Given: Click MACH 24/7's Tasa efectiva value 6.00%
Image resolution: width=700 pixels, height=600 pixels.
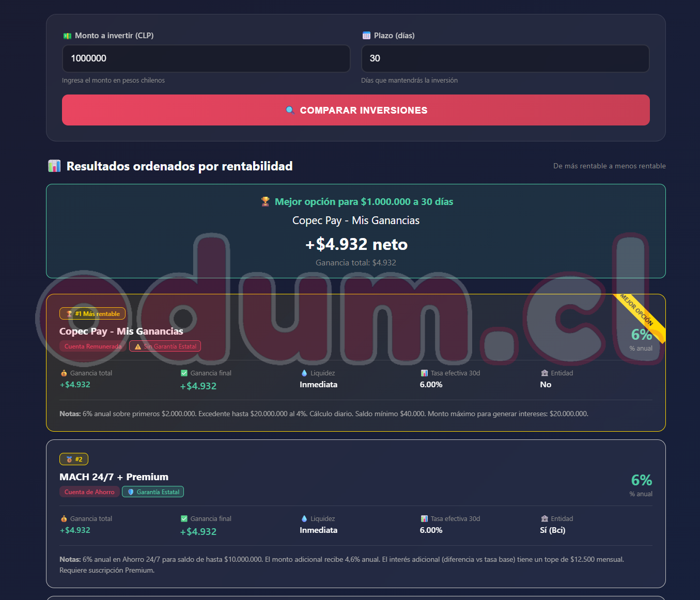Looking at the screenshot, I should (x=431, y=530).
